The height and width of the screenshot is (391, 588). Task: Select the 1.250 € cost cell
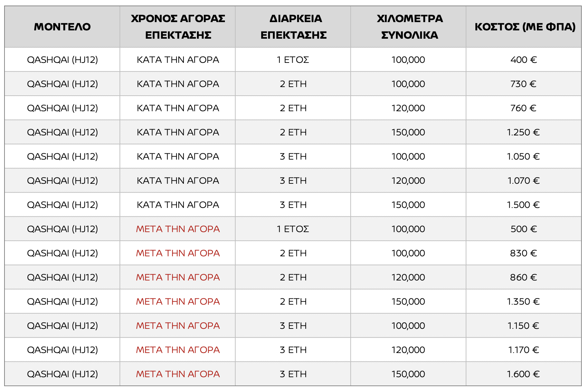523,132
